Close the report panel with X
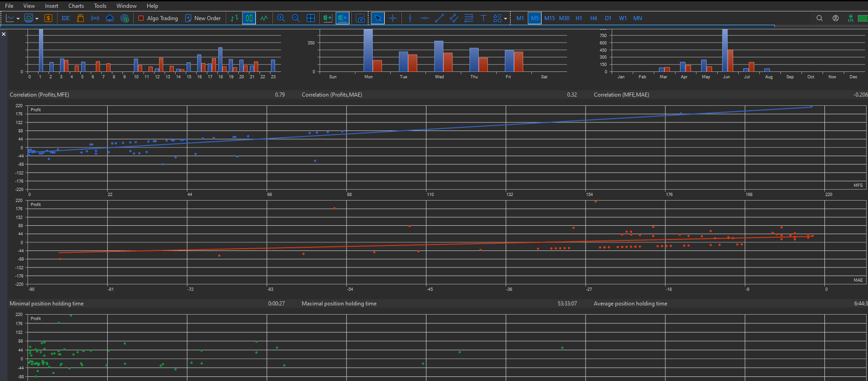The width and height of the screenshot is (868, 381). [x=4, y=34]
